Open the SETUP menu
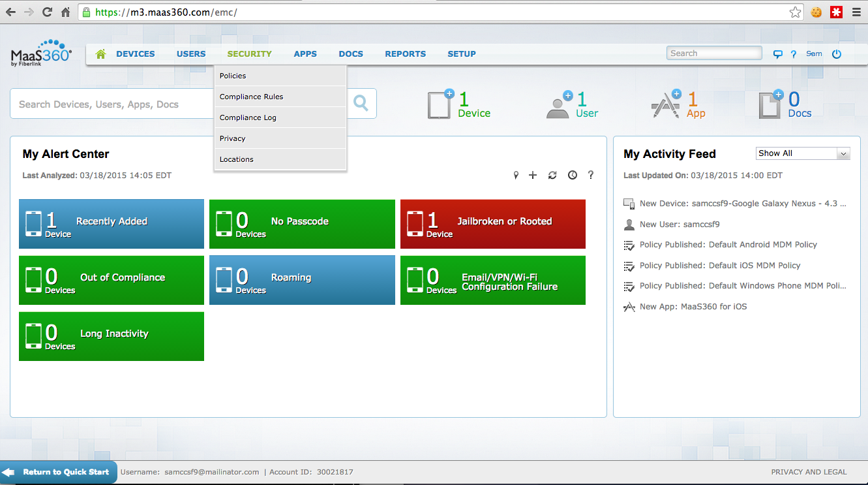 click(462, 54)
